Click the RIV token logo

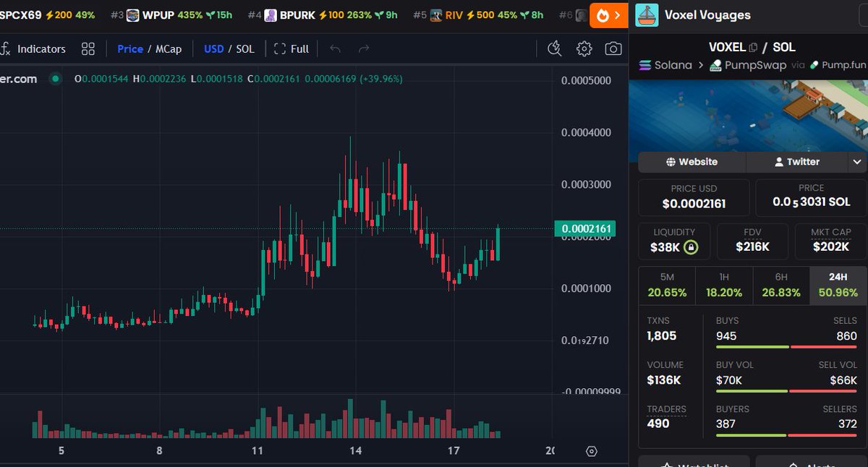[435, 15]
